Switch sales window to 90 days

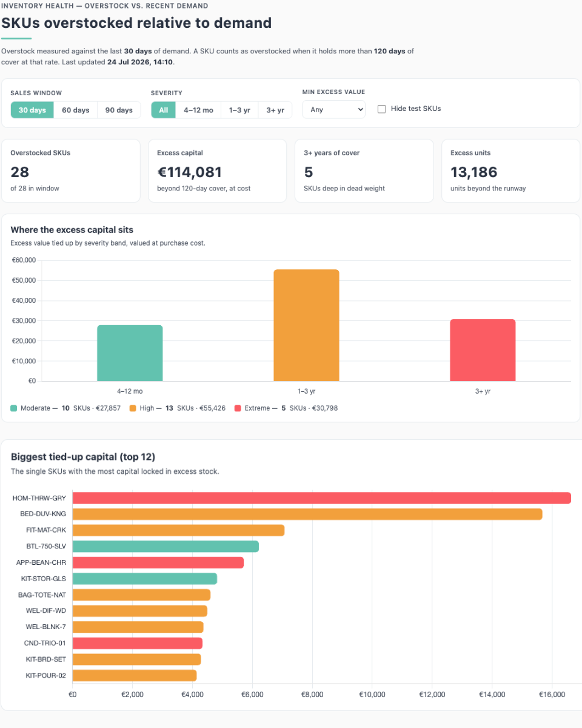119,110
